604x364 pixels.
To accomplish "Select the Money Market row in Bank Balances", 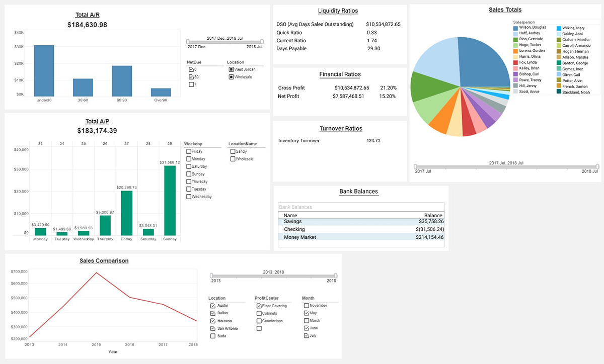I will (361, 237).
